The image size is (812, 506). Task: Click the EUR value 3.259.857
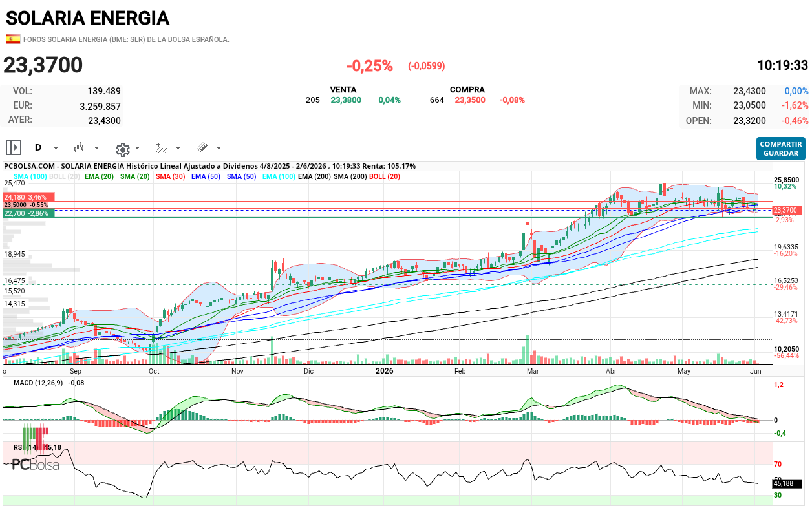(100, 106)
